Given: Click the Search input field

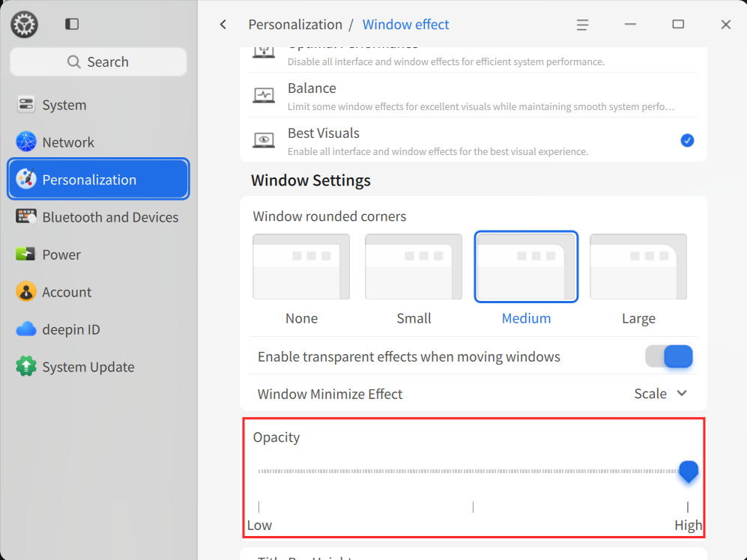Looking at the screenshot, I should pos(98,62).
